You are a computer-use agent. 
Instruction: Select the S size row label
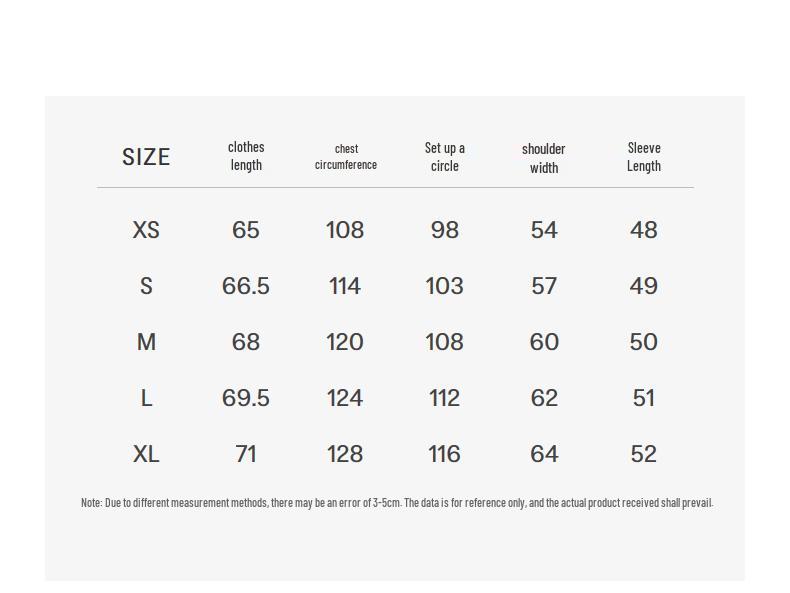(146, 286)
